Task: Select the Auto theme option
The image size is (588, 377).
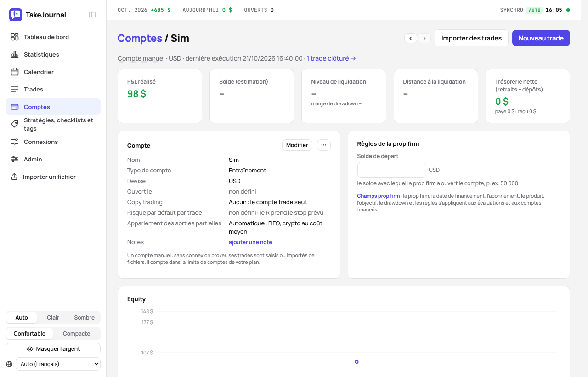Action: click(x=22, y=318)
